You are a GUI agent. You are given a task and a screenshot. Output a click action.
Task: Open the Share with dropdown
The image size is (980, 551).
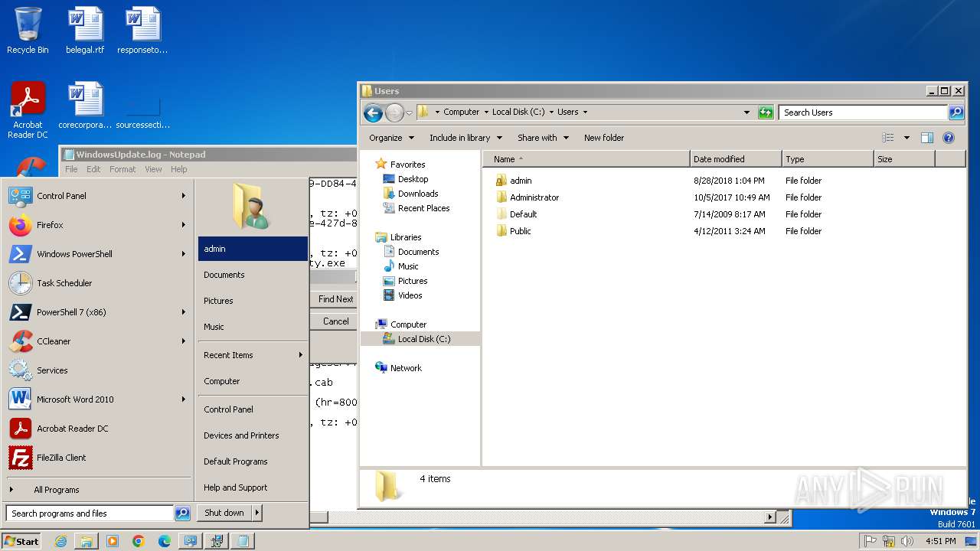(543, 138)
